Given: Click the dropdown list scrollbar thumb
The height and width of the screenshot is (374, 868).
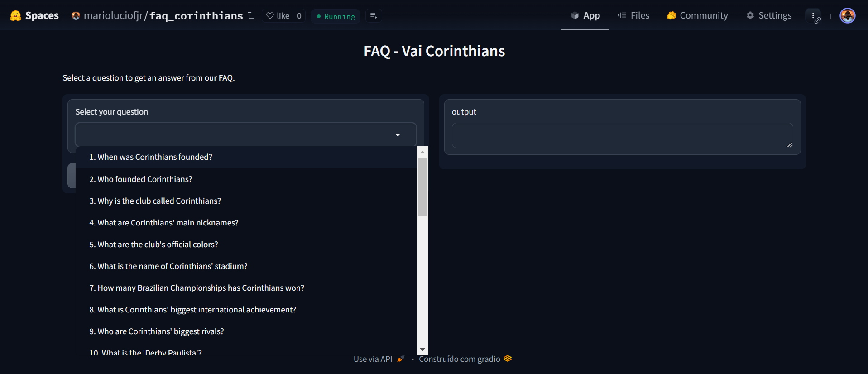Looking at the screenshot, I should point(422,187).
